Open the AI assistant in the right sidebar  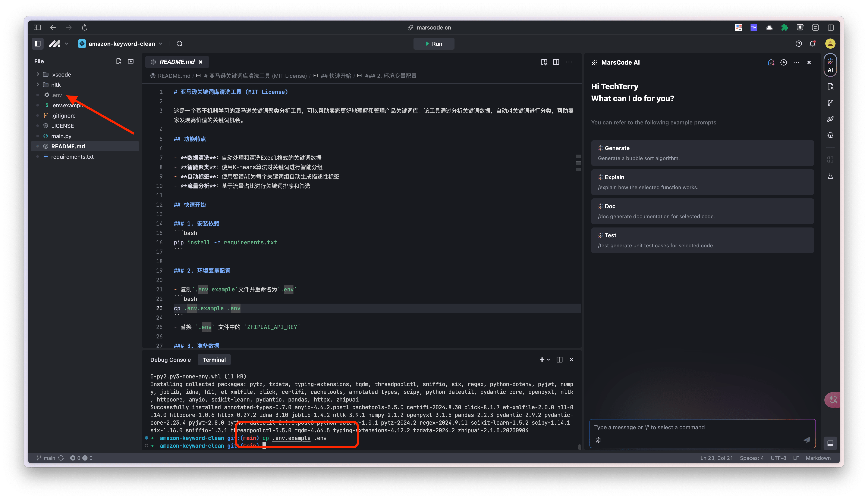[x=830, y=65]
